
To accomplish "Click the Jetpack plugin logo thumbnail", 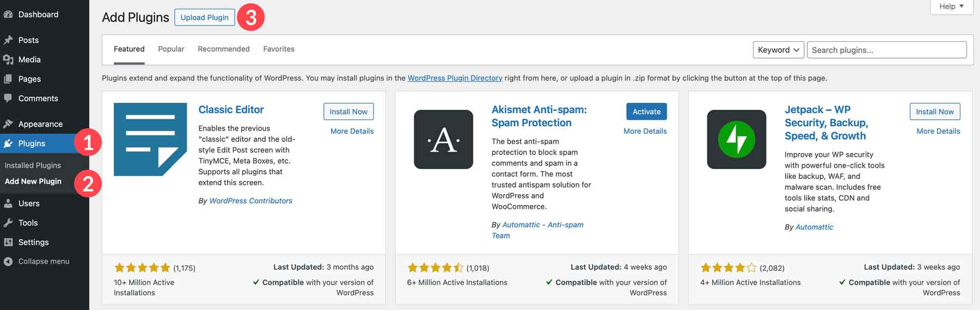I will (x=736, y=139).
